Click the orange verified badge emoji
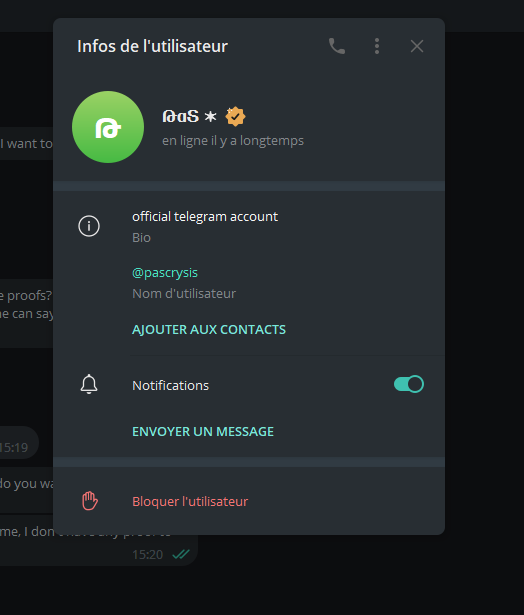The height and width of the screenshot is (615, 524). (235, 116)
